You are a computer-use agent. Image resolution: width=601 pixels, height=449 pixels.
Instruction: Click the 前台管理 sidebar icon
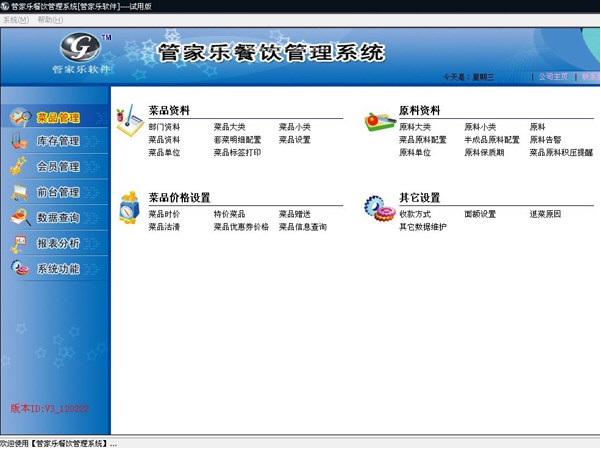(19, 192)
